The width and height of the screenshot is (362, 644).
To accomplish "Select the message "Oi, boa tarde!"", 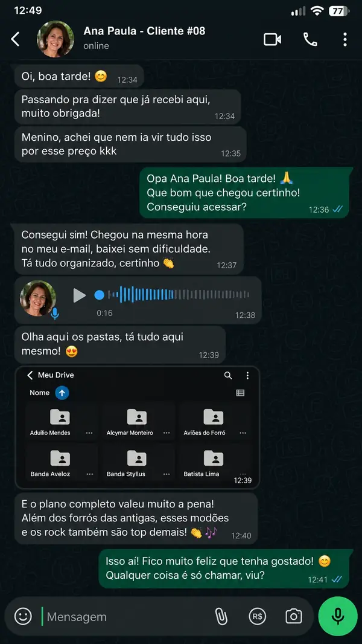I will 79,76.
